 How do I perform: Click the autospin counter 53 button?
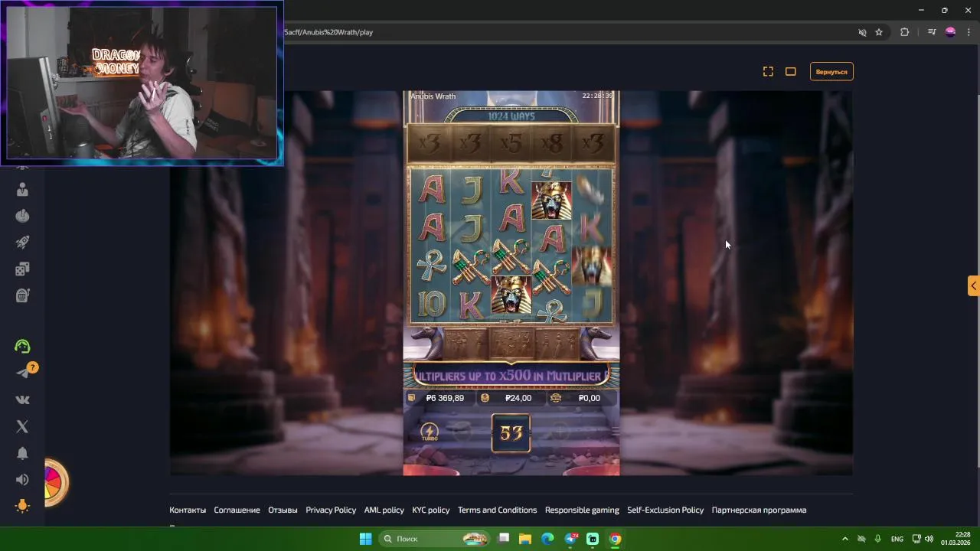[x=511, y=433]
